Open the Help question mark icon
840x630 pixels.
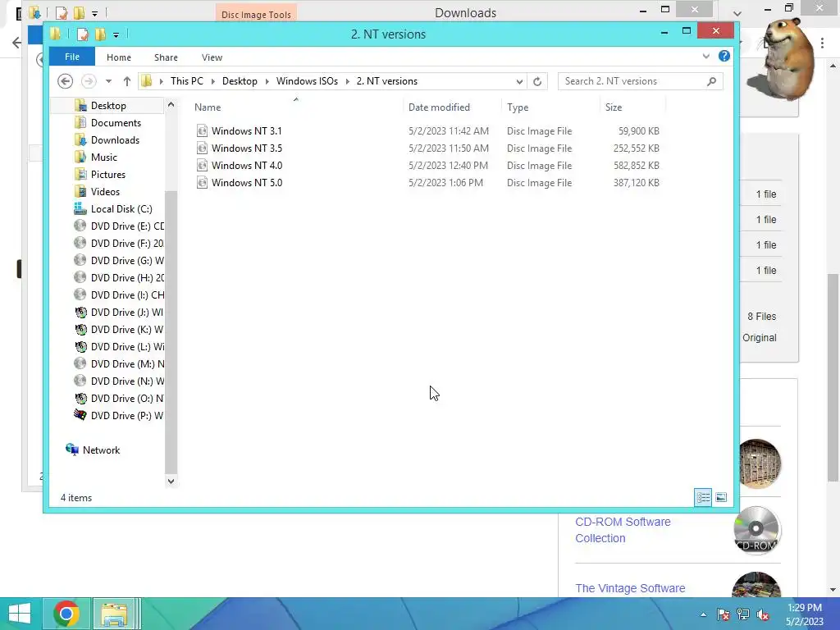pyautogui.click(x=724, y=56)
